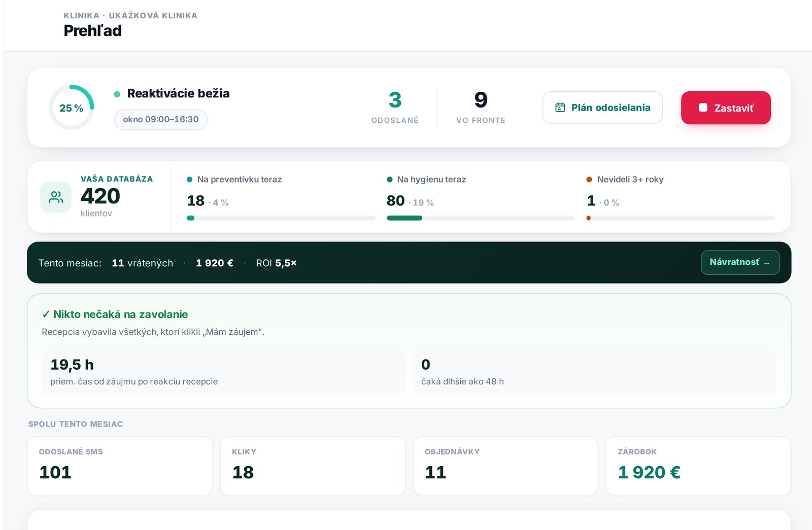The width and height of the screenshot is (812, 530).
Task: Click the Na preventívku teraz label
Action: 240,180
